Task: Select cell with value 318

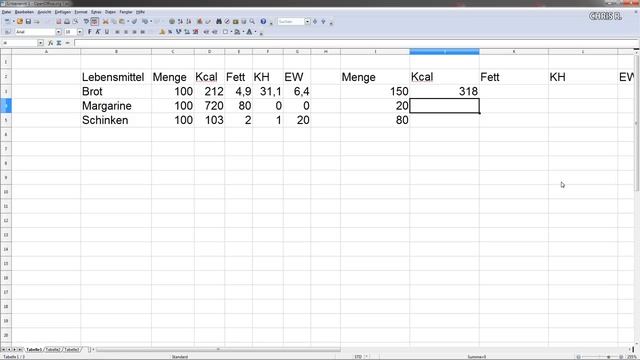Action: [444, 91]
